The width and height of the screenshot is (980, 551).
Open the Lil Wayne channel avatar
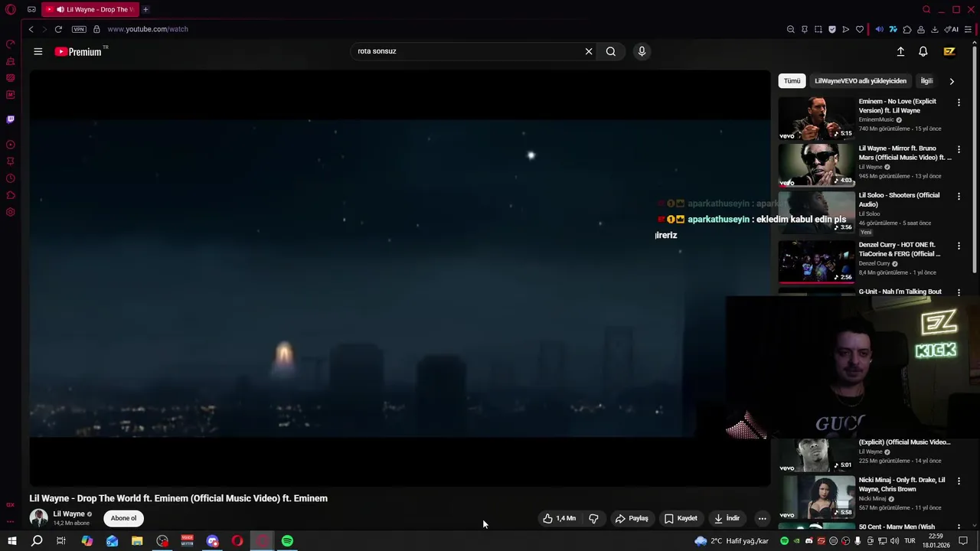[x=38, y=518]
